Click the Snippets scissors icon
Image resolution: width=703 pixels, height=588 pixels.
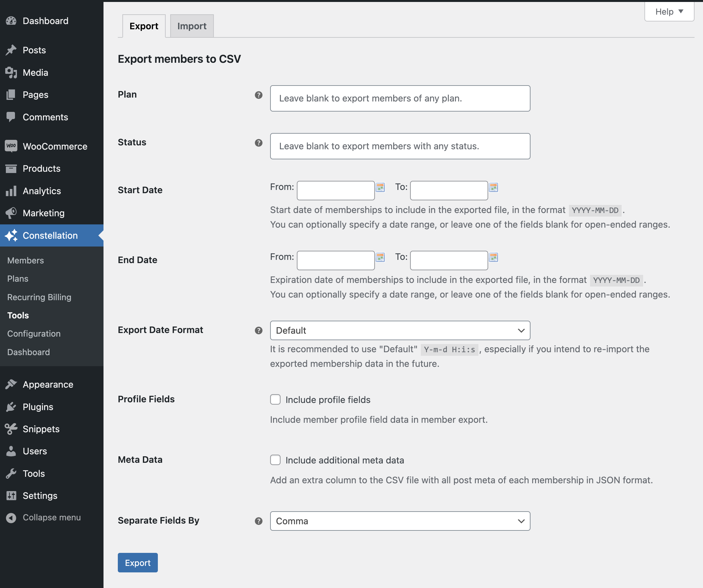point(11,429)
